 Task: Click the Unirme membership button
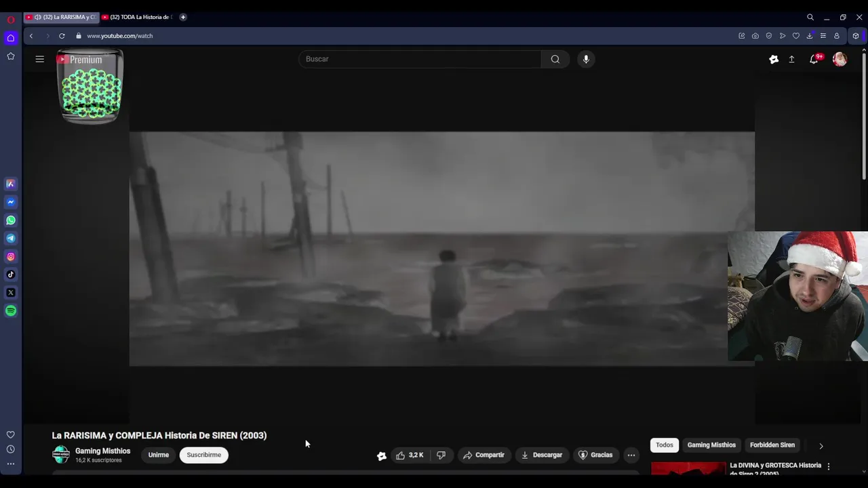coord(159,455)
